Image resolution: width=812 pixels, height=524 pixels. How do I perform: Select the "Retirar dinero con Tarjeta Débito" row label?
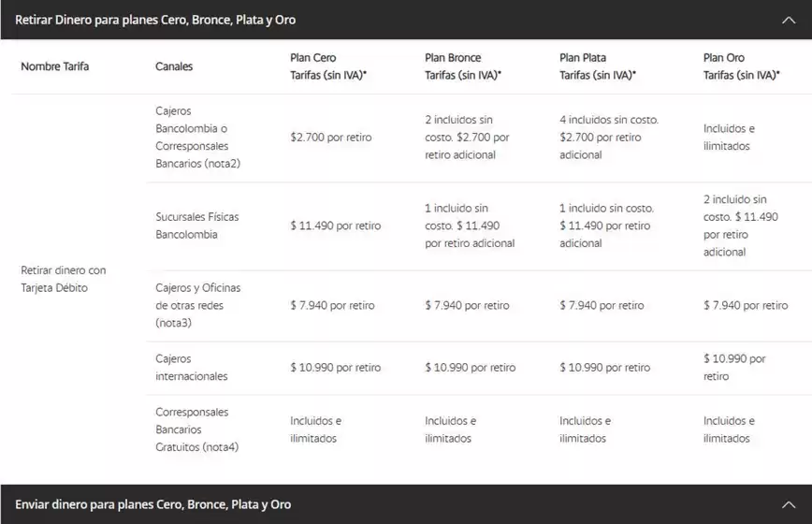coord(64,279)
